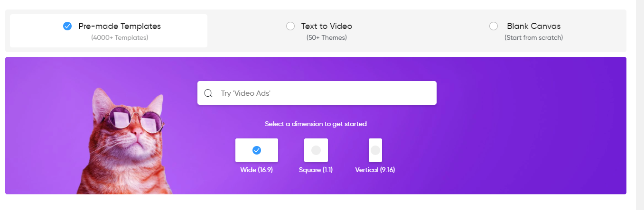The image size is (644, 210).
Task: Open the Text to Video tab label
Action: click(327, 26)
